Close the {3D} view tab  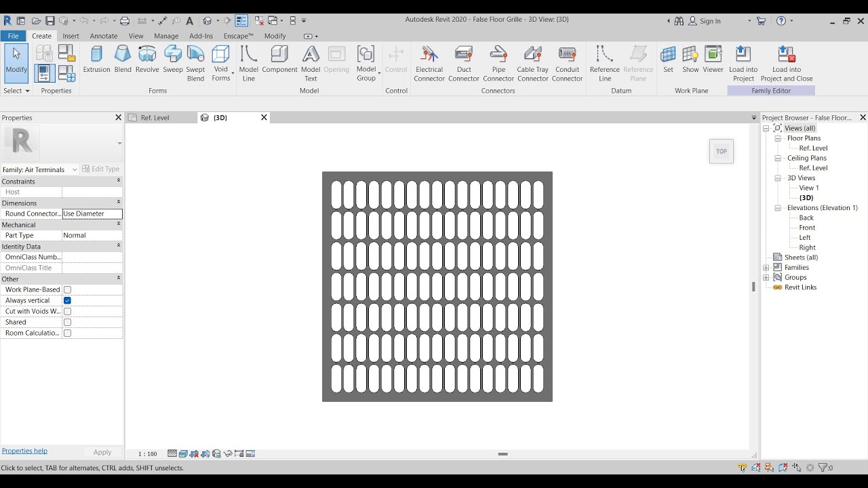[264, 118]
